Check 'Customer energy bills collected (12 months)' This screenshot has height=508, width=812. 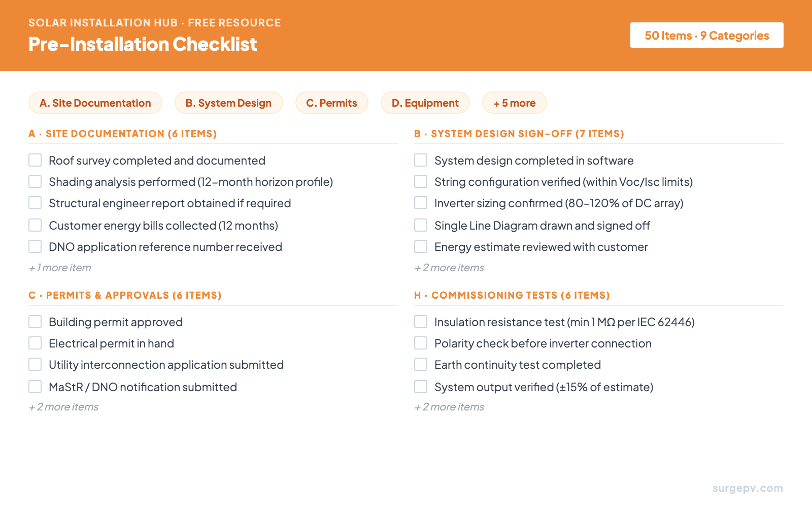pyautogui.click(x=35, y=225)
